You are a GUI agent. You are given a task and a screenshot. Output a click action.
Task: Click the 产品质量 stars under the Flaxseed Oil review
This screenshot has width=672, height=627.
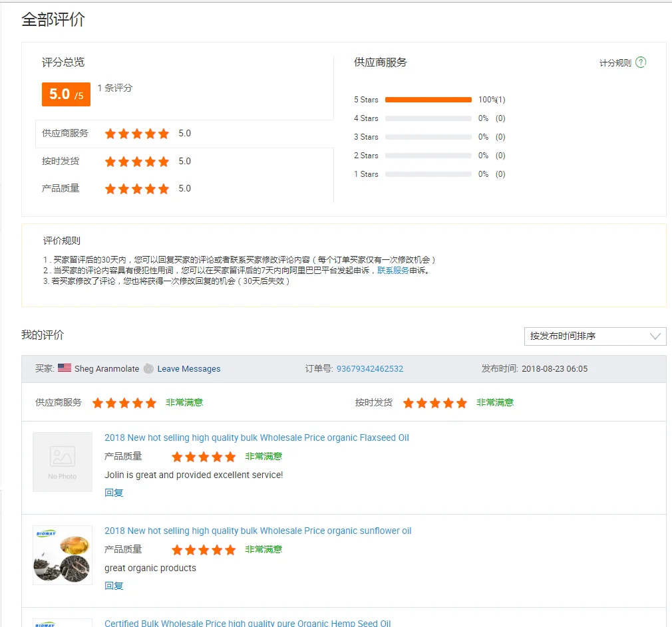tap(204, 457)
